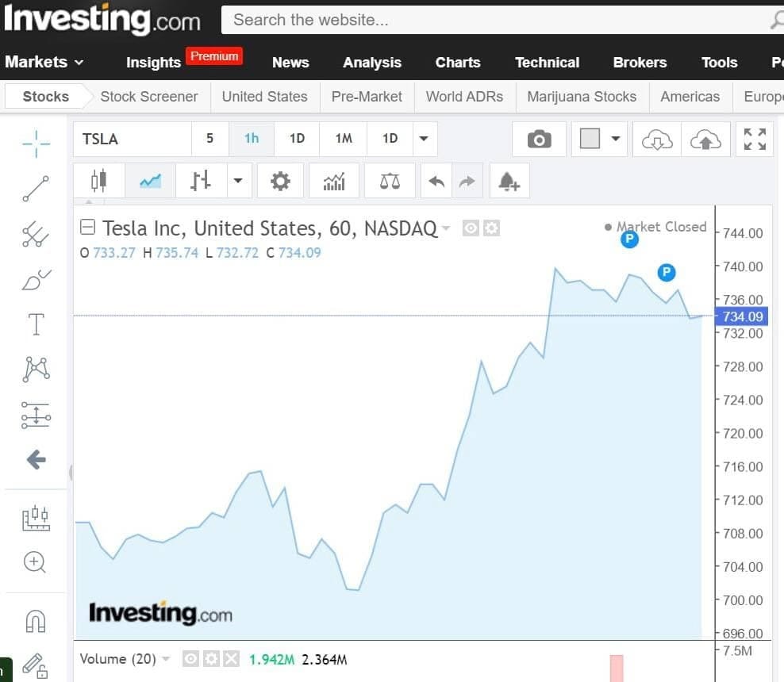
Task: Select the zoom in tool
Action: coord(35,562)
